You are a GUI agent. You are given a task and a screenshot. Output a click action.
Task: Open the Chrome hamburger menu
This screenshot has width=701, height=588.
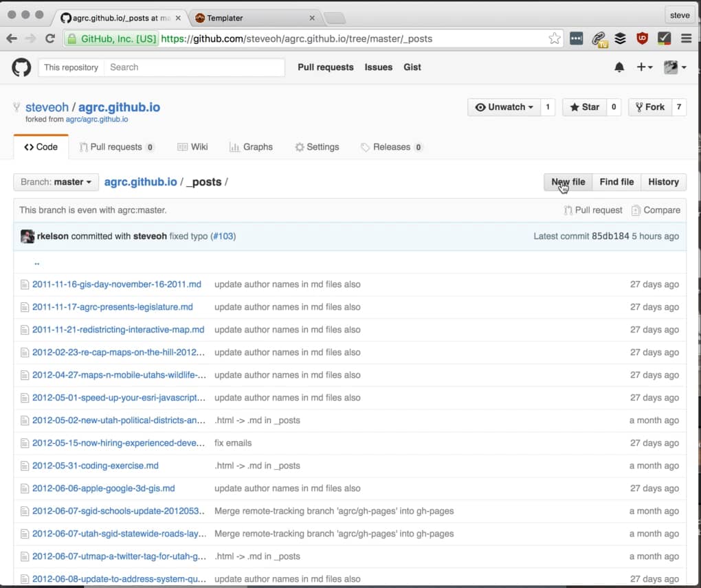tap(687, 39)
